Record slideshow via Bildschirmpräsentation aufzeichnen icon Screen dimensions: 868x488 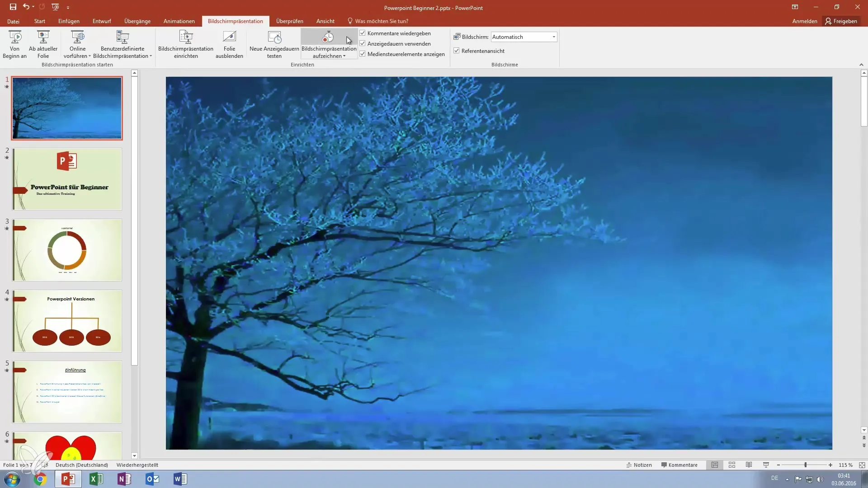click(329, 37)
